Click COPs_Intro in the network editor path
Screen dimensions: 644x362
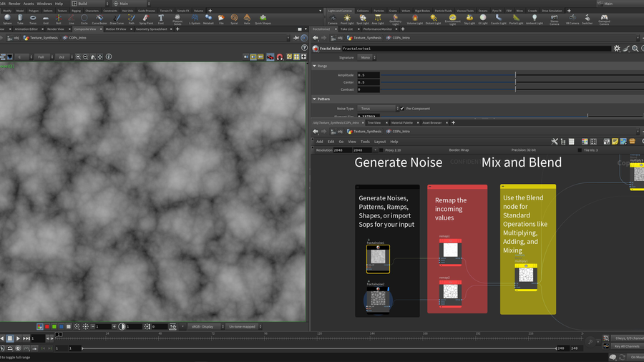[x=401, y=132]
